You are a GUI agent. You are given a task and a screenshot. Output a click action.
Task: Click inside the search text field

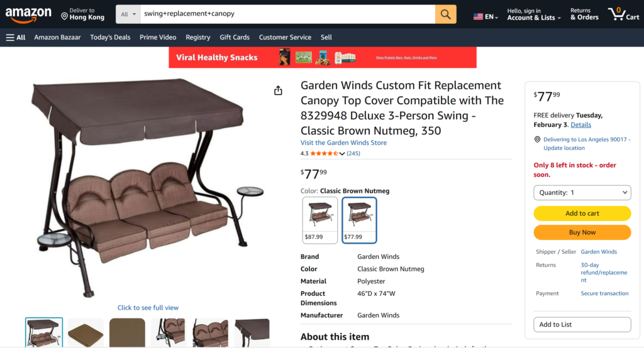[287, 14]
